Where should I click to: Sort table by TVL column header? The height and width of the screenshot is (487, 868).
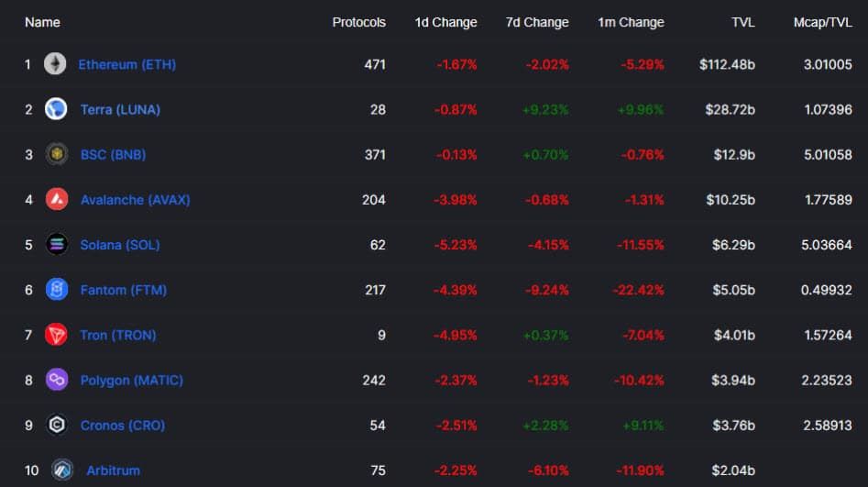pos(743,22)
